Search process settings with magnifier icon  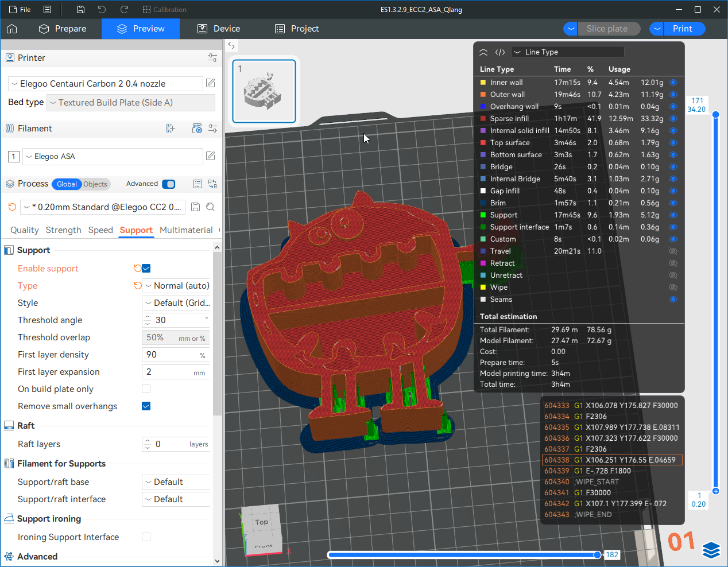coord(211,207)
